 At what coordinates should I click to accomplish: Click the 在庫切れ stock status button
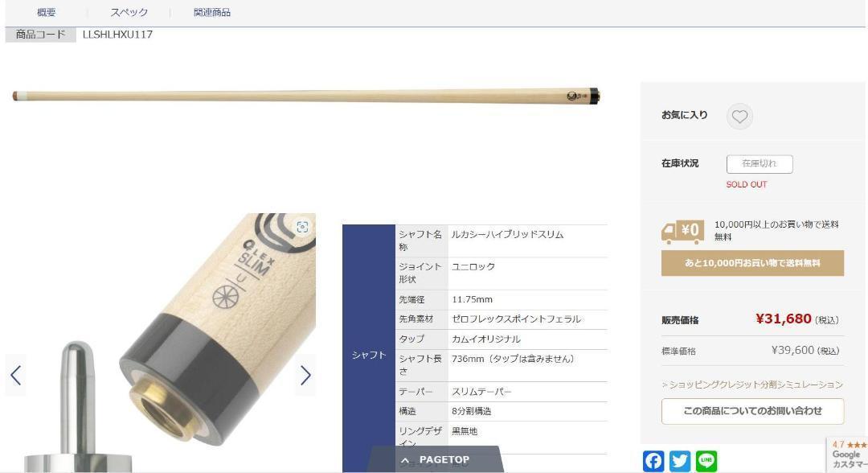759,164
